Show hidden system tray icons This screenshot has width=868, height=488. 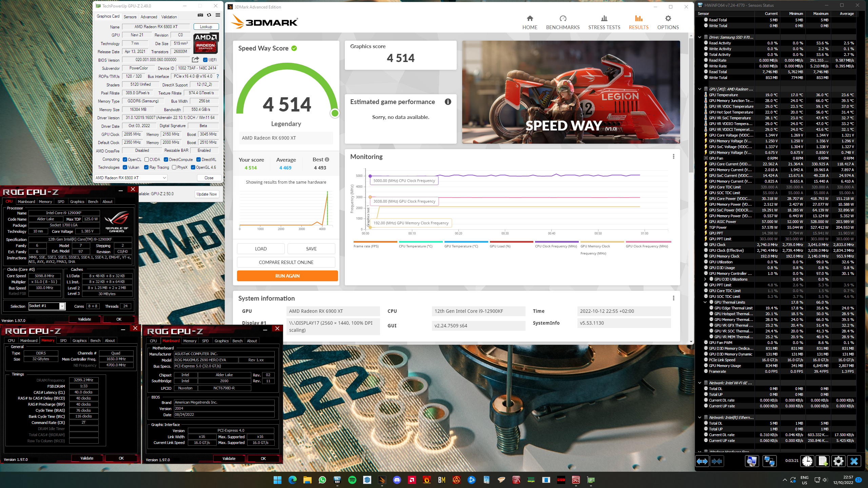(785, 480)
